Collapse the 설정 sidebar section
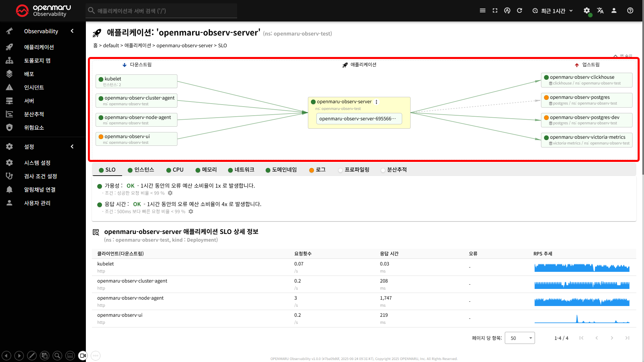This screenshot has width=644, height=362. 72,146
